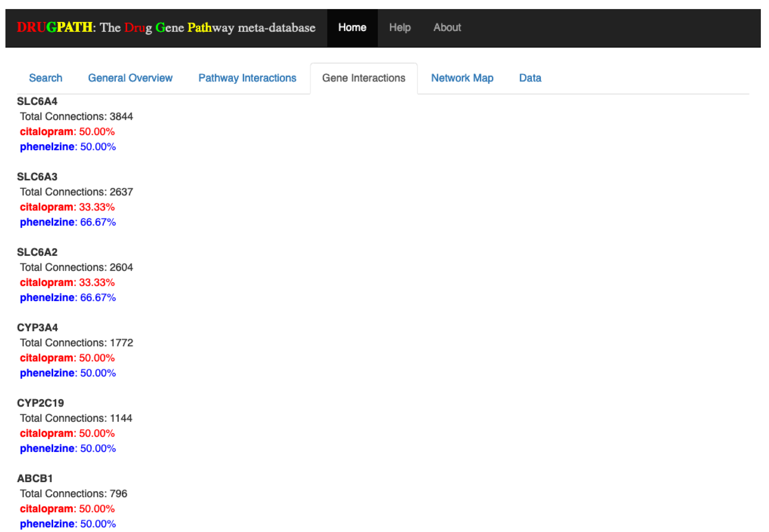Image resolution: width=769 pixels, height=532 pixels.
Task: Click phenelzine 50.00% under CYP3A4
Action: click(68, 373)
